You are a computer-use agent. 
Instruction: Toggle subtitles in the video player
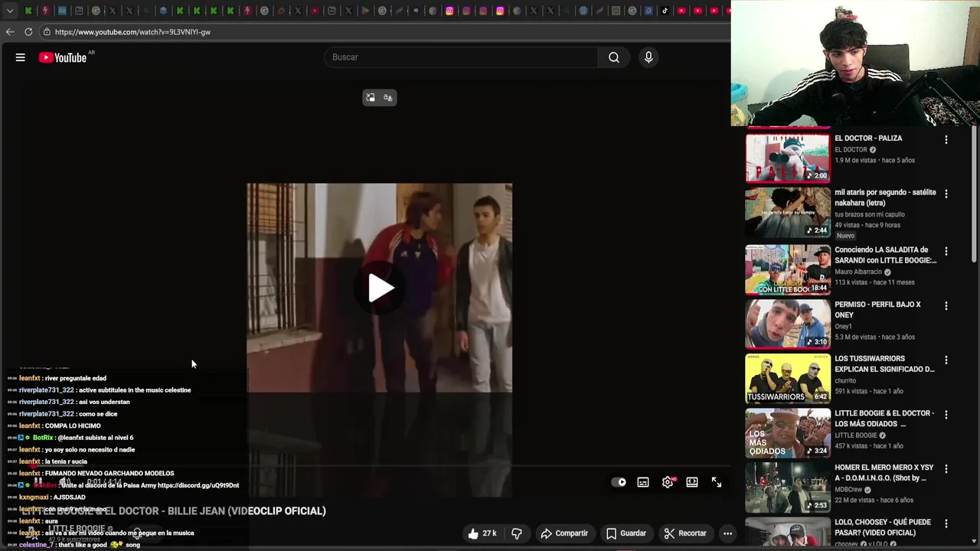[643, 482]
